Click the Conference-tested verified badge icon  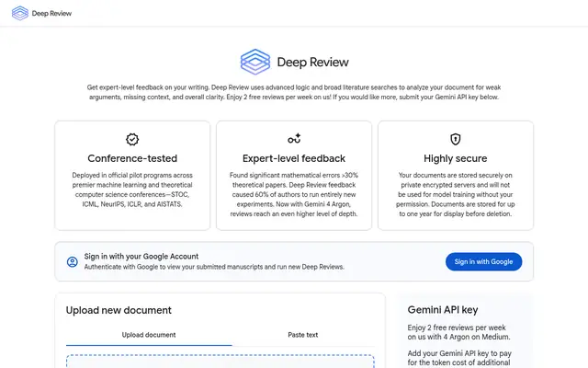coord(132,139)
